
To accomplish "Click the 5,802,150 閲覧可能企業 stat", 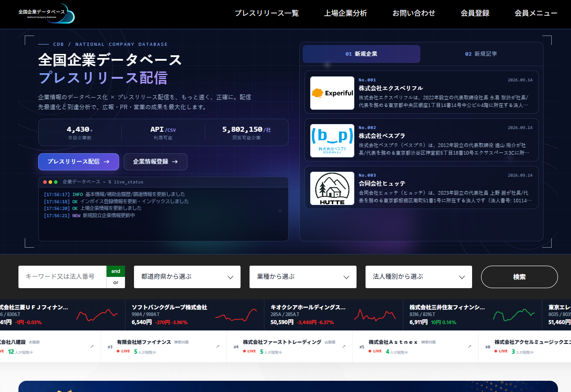I will 246,133.
